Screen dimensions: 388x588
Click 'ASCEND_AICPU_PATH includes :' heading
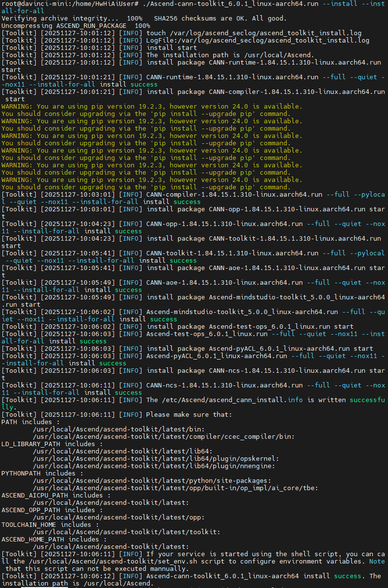click(x=56, y=496)
